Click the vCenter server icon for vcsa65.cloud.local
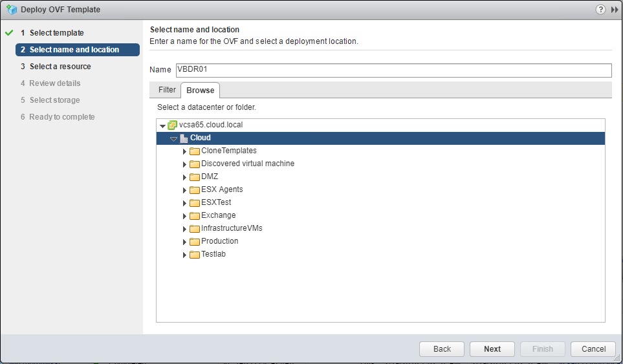The width and height of the screenshot is (623, 364). pyautogui.click(x=172, y=125)
